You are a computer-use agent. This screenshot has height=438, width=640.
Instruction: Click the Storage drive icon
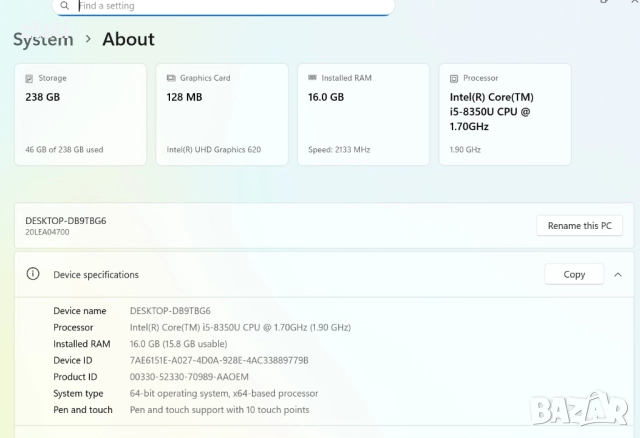(29, 78)
